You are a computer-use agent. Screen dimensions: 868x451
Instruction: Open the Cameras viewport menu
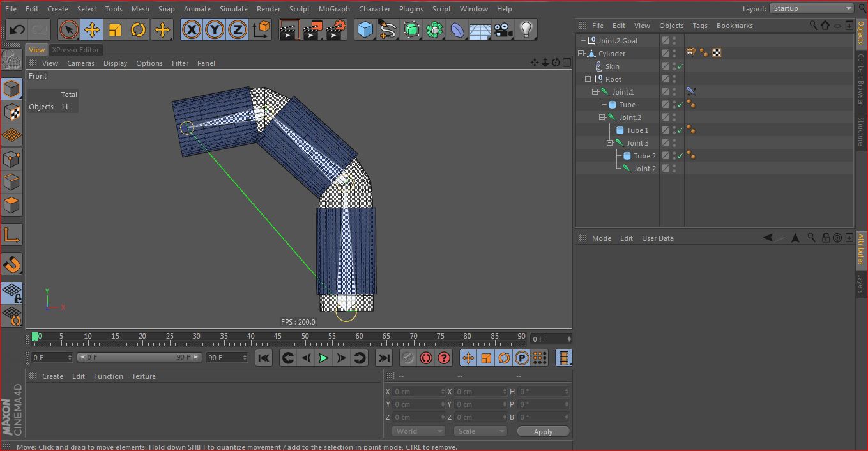tap(80, 63)
